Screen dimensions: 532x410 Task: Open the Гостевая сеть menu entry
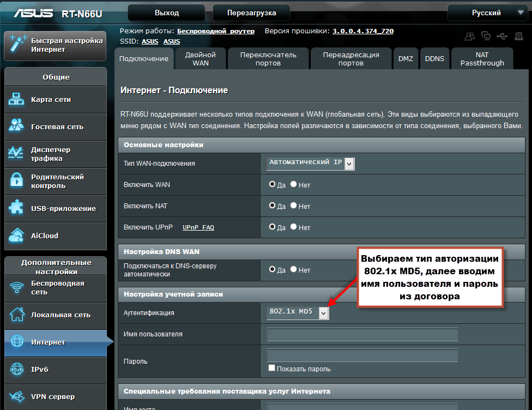[x=56, y=127]
